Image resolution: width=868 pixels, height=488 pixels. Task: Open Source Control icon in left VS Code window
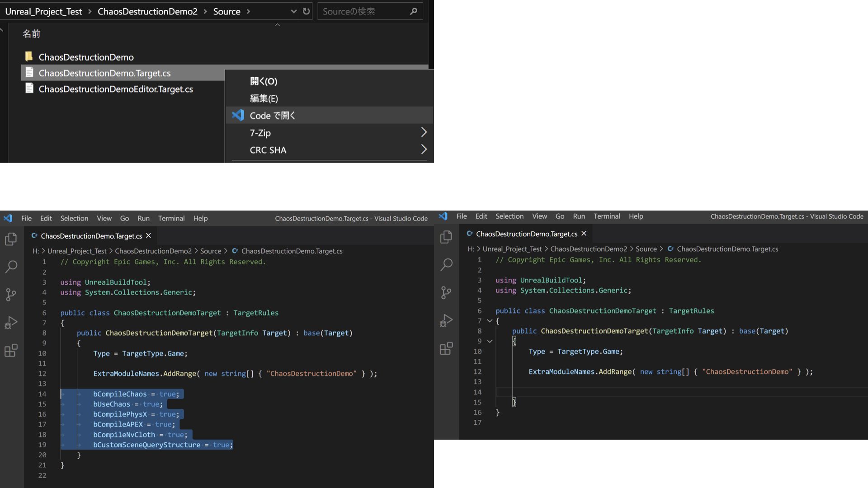click(x=11, y=295)
